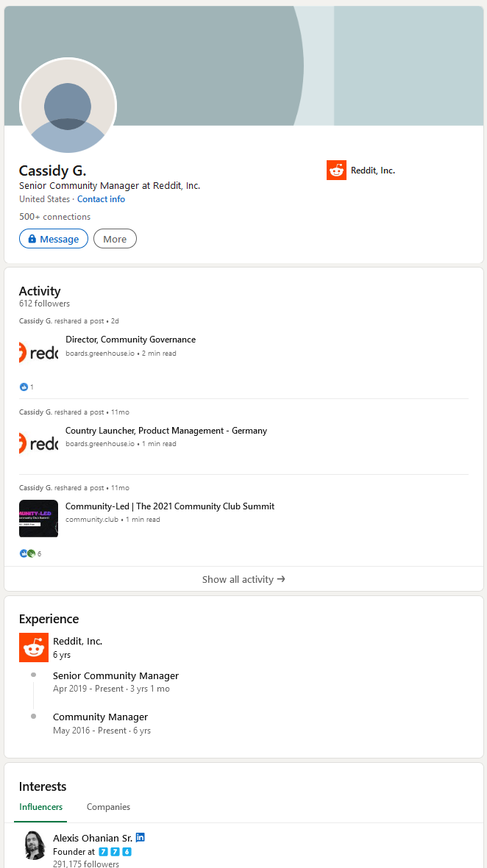Click the Reddit logo in Experience section
The height and width of the screenshot is (868, 487).
tap(34, 647)
